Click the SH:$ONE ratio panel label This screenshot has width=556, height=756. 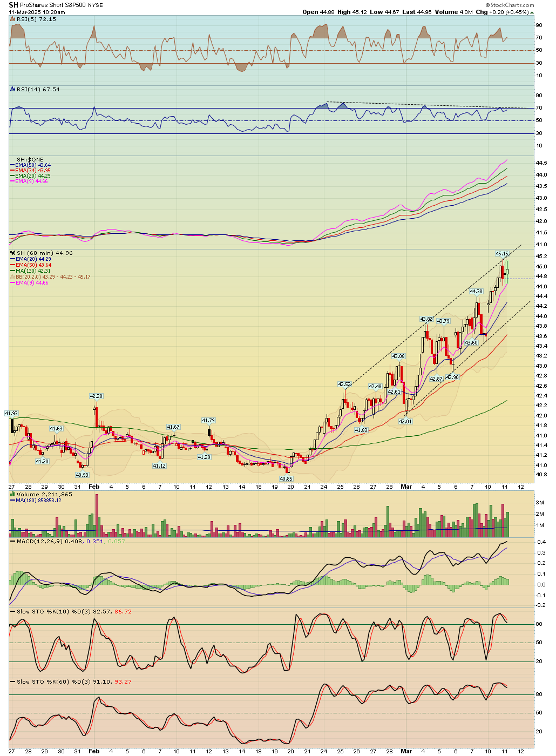click(30, 160)
